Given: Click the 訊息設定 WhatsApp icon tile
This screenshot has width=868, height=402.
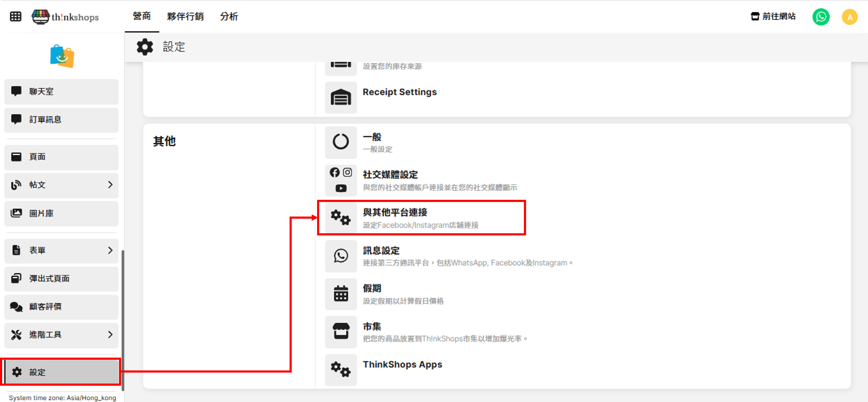Looking at the screenshot, I should click(x=341, y=256).
